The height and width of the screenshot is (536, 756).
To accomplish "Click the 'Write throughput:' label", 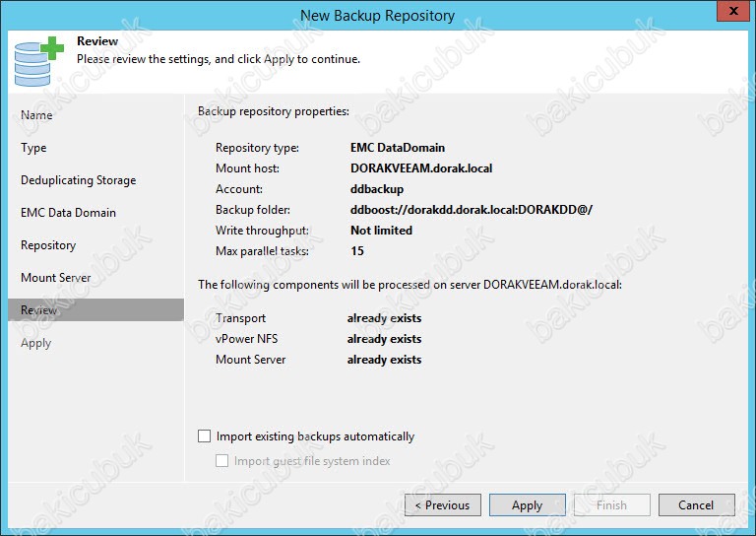I will pos(262,231).
